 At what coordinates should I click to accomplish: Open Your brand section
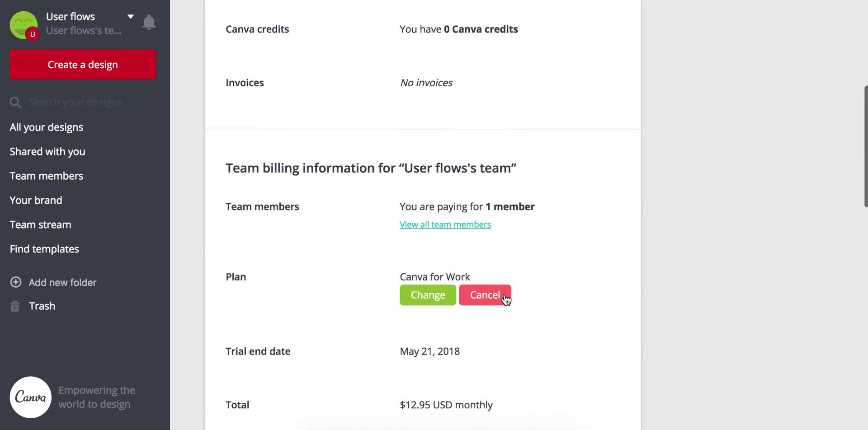36,201
